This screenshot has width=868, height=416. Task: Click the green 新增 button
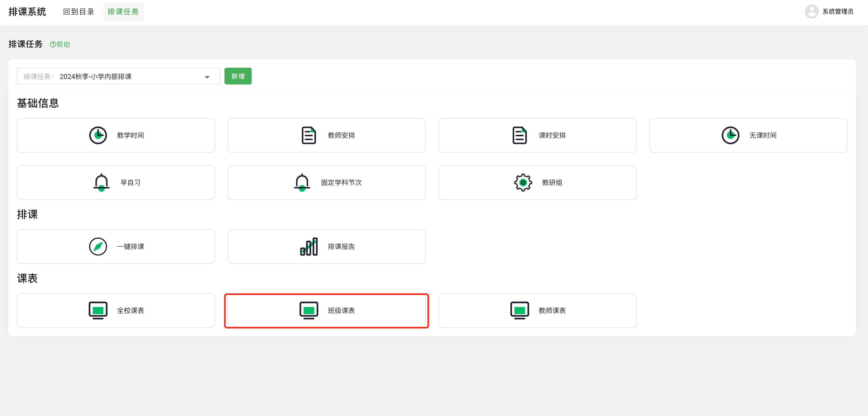pyautogui.click(x=238, y=76)
